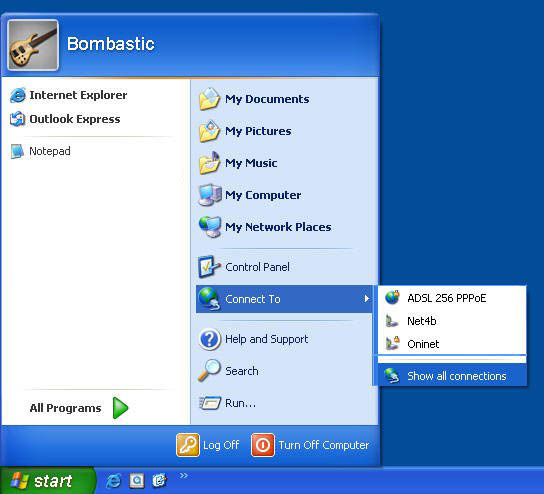
Task: Launch Notepad via its icon
Action: pyautogui.click(x=17, y=151)
